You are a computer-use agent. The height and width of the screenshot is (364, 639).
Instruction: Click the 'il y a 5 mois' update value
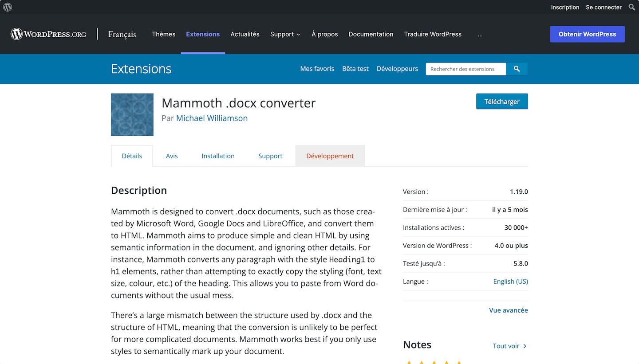tap(510, 210)
